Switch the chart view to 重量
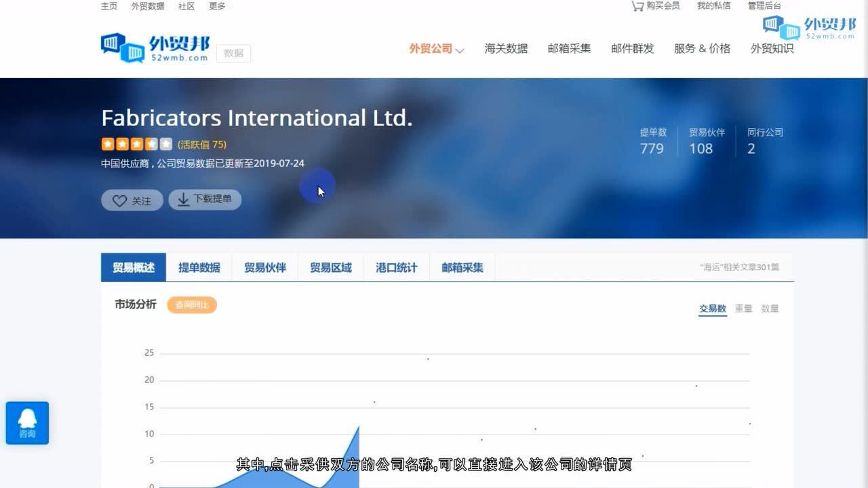Viewport: 868px width, 488px height. tap(743, 308)
